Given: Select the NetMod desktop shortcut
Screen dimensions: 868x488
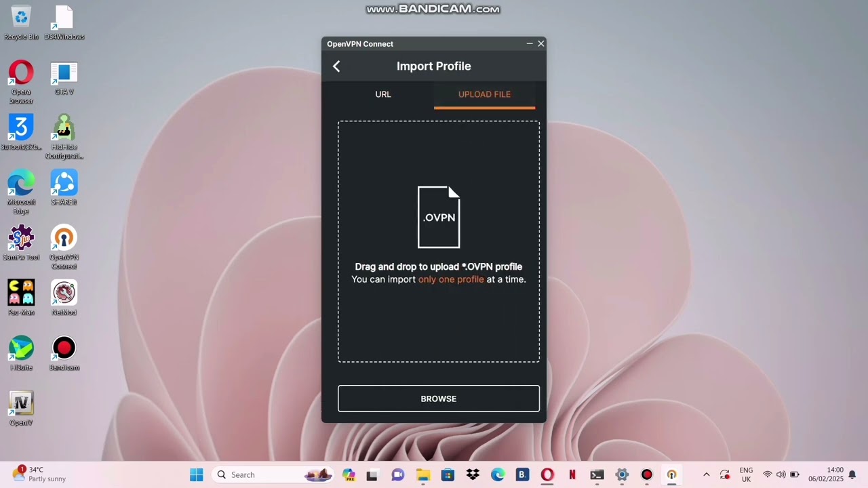Looking at the screenshot, I should [x=64, y=298].
